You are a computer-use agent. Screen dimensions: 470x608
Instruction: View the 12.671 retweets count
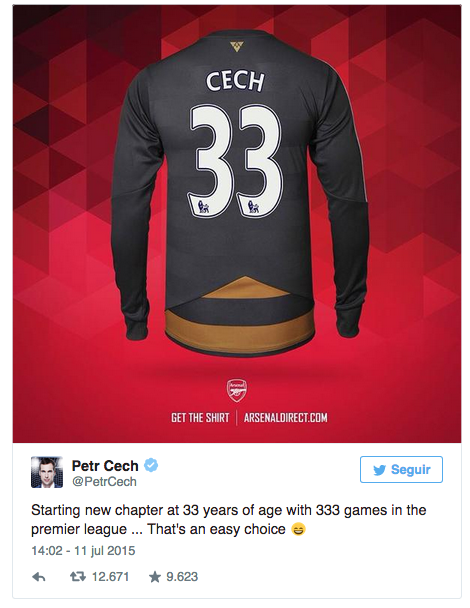click(110, 577)
